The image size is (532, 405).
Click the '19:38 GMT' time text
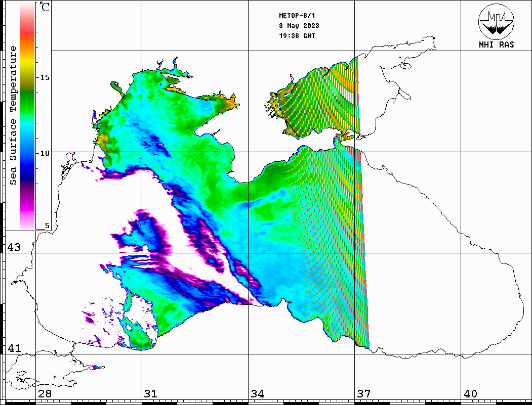click(x=297, y=35)
